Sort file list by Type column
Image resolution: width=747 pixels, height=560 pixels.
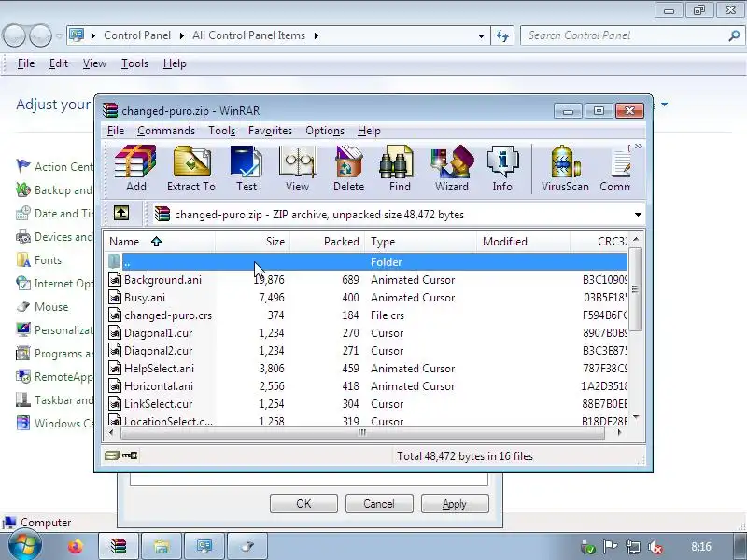coord(421,242)
